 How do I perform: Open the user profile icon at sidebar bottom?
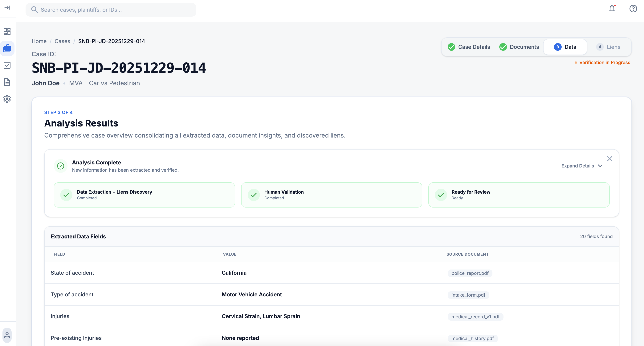coord(7,335)
